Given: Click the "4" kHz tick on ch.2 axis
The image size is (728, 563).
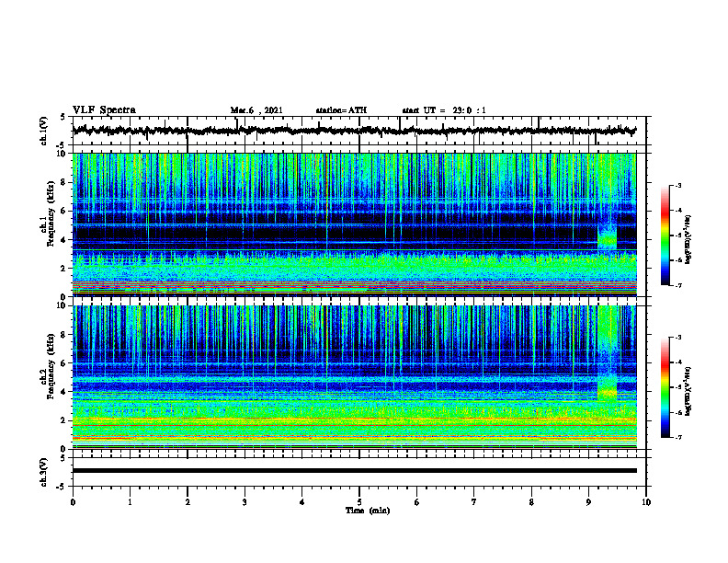Looking at the screenshot, I should coord(64,392).
